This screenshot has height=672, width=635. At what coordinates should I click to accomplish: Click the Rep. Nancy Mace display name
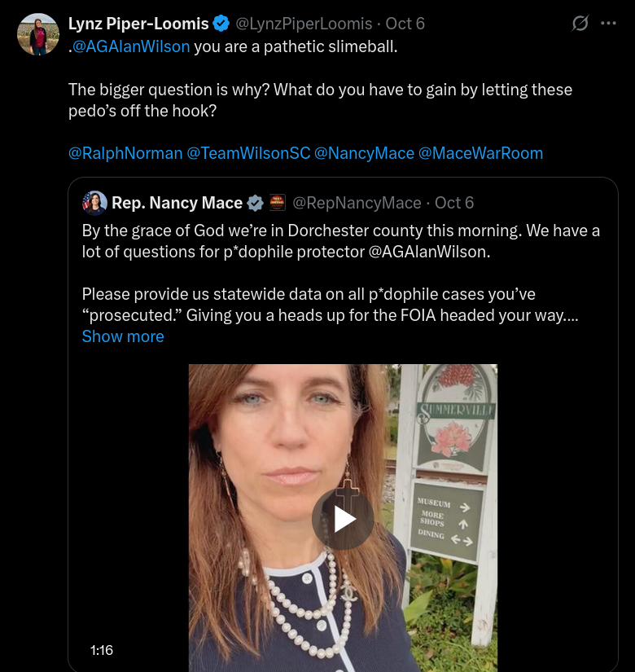(177, 203)
